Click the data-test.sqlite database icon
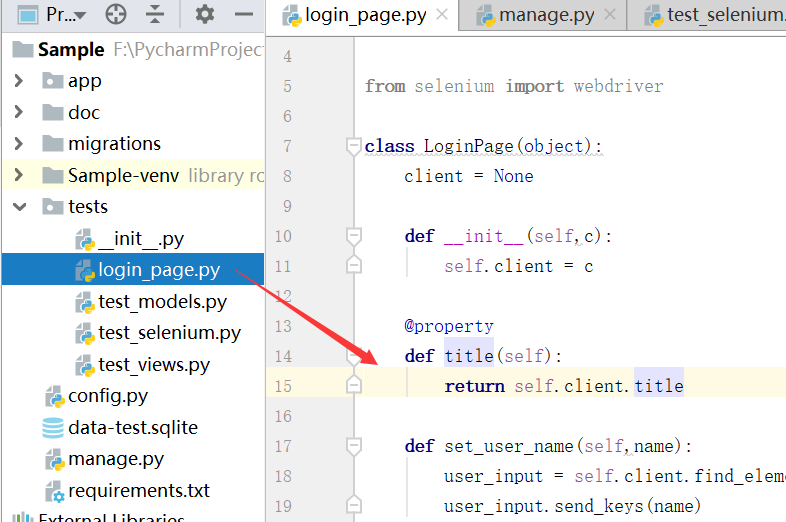Image resolution: width=786 pixels, height=522 pixels. click(53, 428)
